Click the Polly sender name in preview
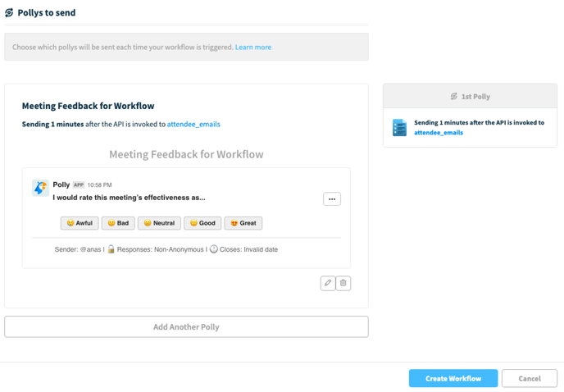The height and width of the screenshot is (392, 564). coord(61,185)
